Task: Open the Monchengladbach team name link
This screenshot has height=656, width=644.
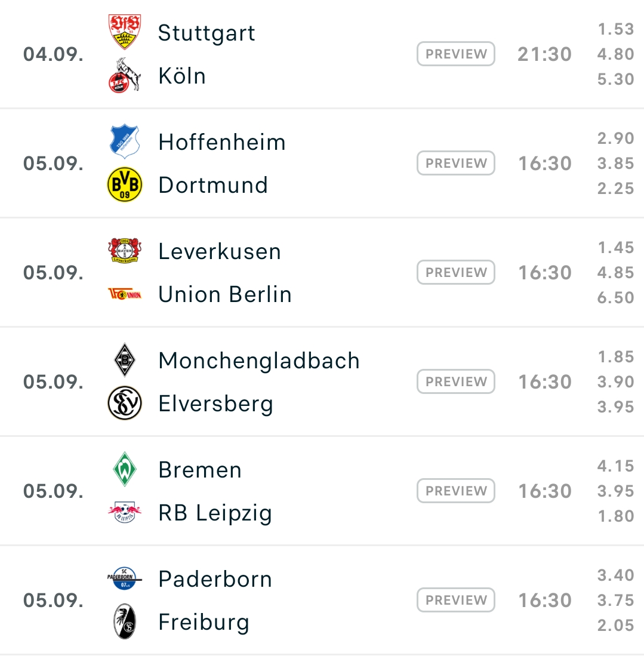Action: point(259,361)
